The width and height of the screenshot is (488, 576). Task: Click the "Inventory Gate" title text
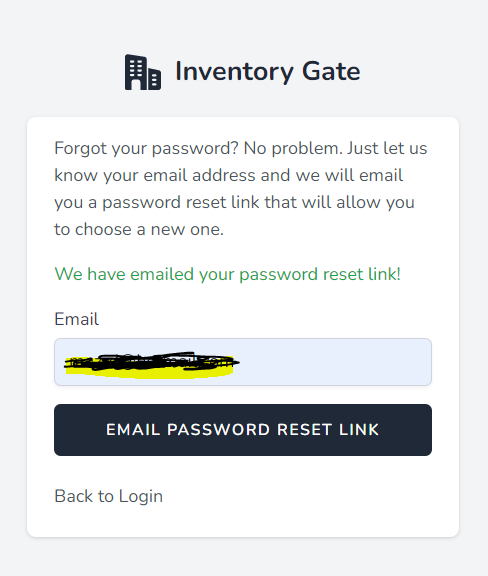tap(268, 71)
